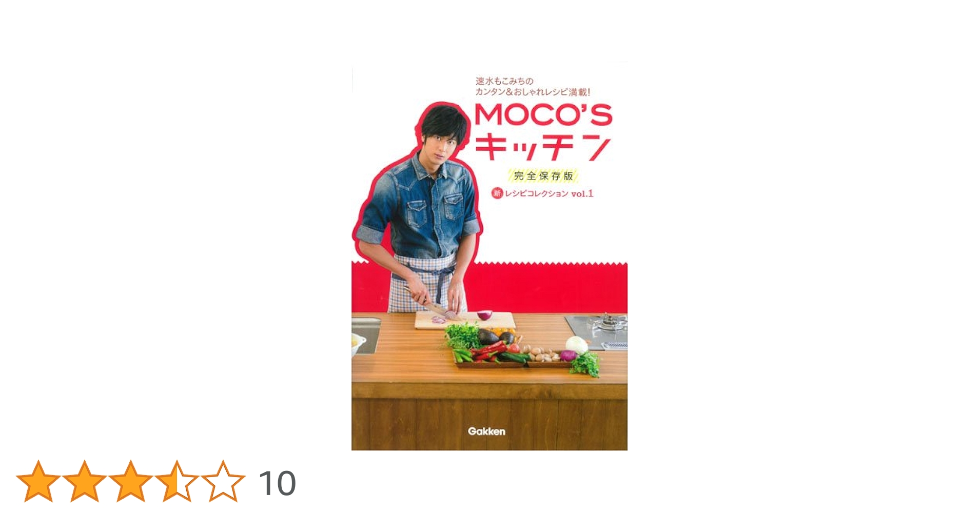980x513 pixels.
Task: Click the Gakken publisher logo
Action: (x=486, y=431)
